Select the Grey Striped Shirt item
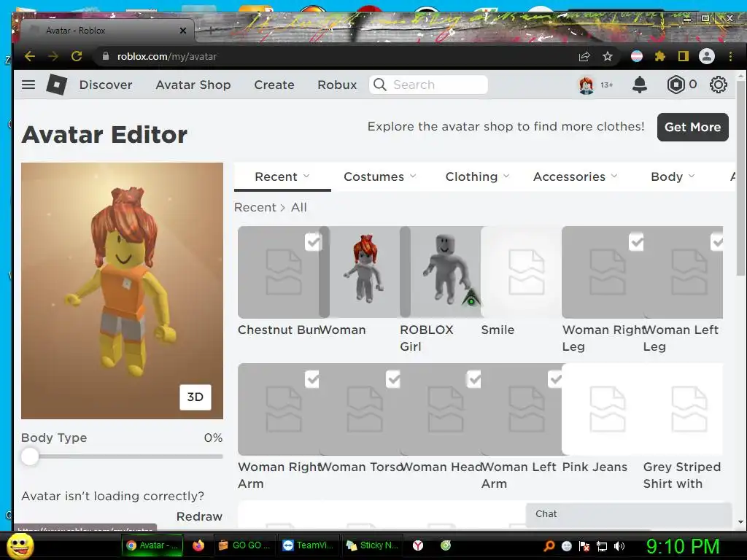 tap(683, 410)
